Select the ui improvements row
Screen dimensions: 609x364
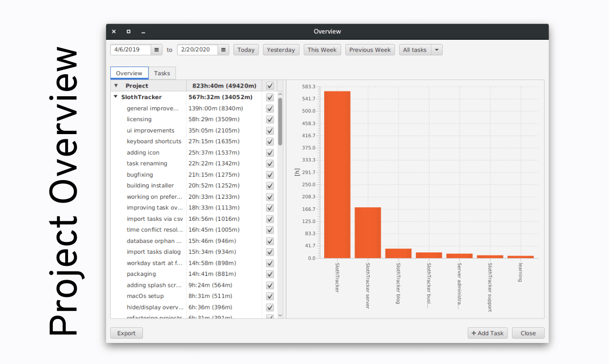point(194,130)
